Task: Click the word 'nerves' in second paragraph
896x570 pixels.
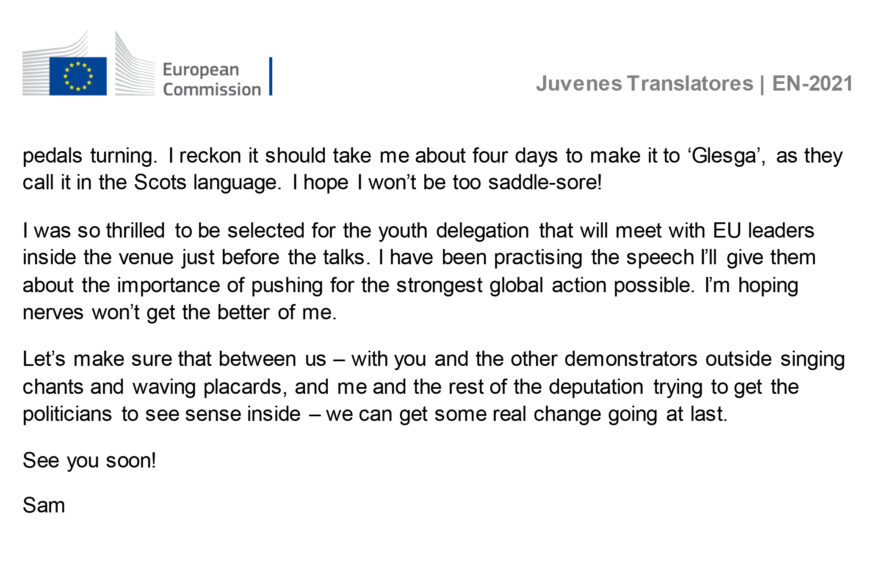Action: [x=53, y=312]
